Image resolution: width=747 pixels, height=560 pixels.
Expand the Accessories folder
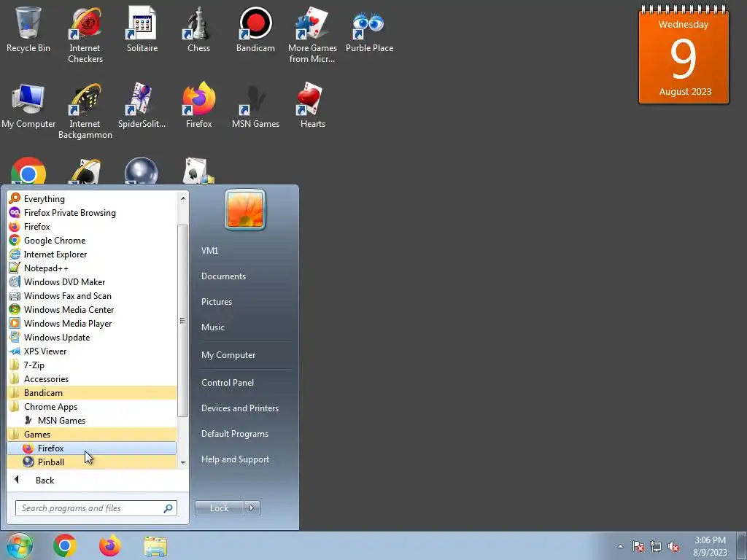click(92, 378)
